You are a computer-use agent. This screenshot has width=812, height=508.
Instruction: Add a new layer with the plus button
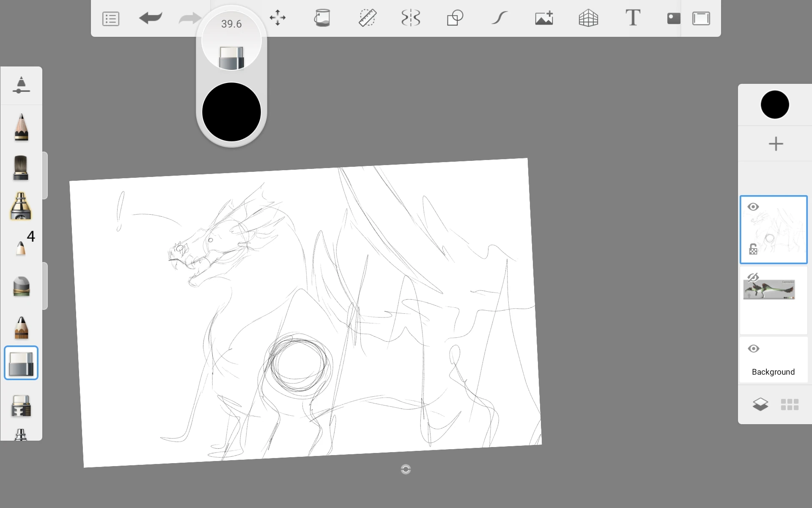pos(776,144)
